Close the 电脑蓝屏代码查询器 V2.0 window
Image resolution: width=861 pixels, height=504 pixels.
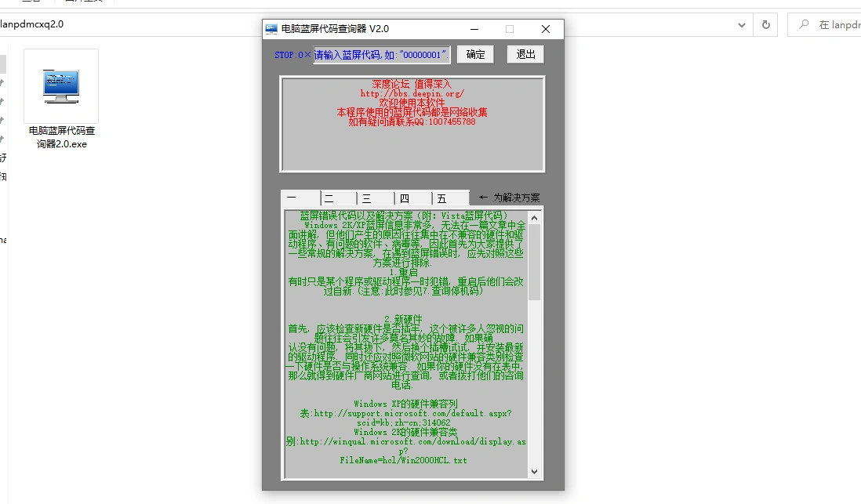(546, 29)
